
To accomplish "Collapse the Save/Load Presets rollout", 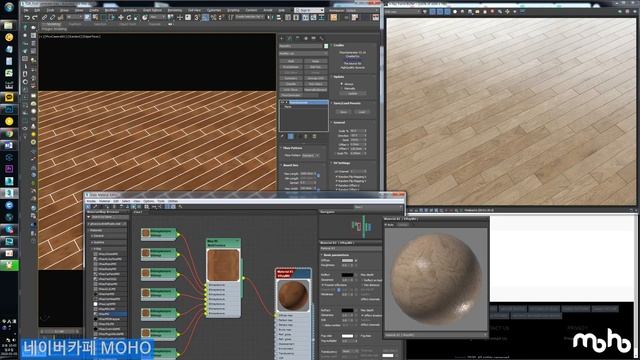I will pos(346,103).
